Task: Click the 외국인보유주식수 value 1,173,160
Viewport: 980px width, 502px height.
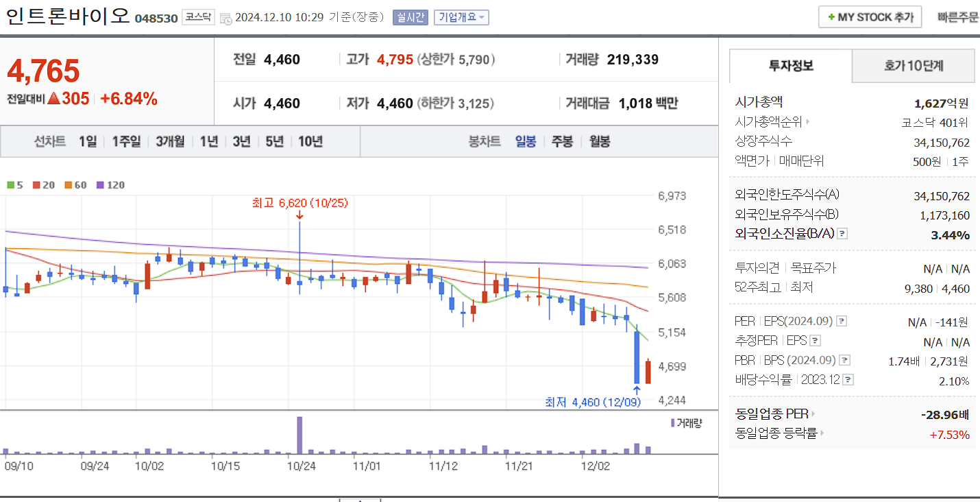Action: point(944,215)
